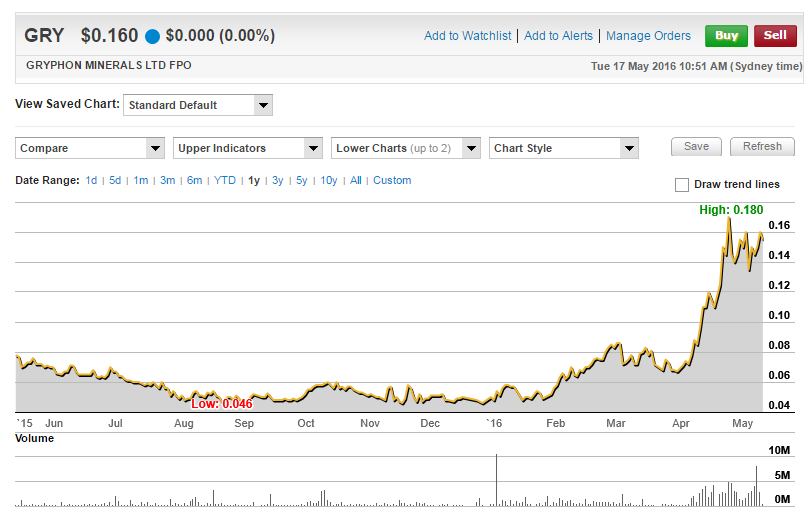Click the tallest volume bar near '16
This screenshot has height=516, width=810.
point(496,481)
